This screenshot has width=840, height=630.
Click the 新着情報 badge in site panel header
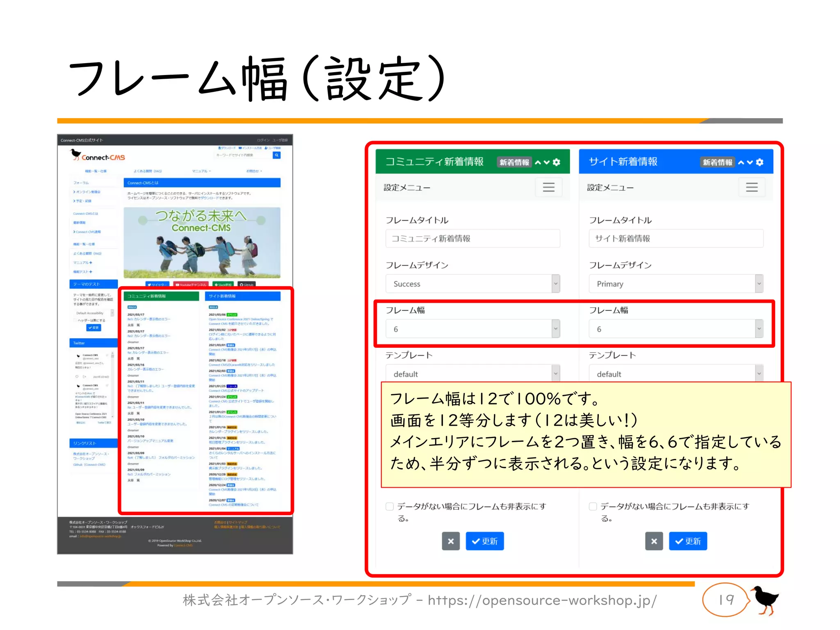(717, 162)
